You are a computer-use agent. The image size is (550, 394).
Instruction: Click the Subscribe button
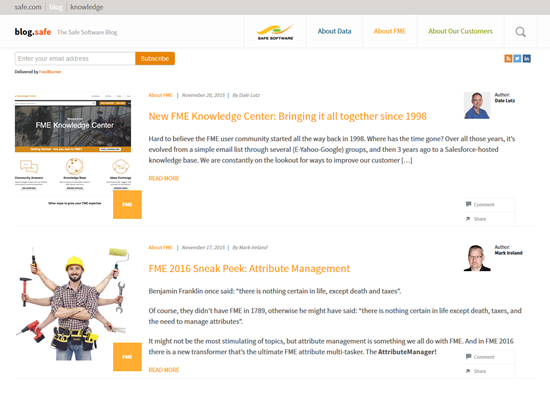point(155,59)
